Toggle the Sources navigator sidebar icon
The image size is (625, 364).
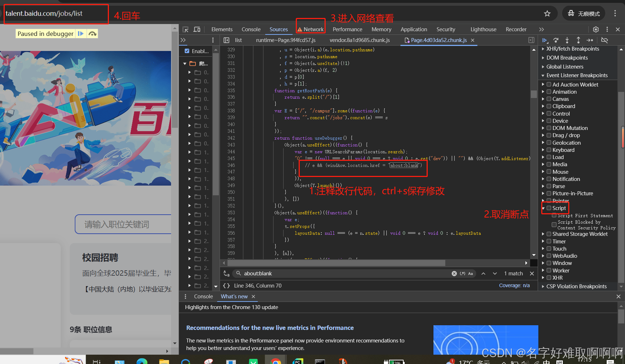tap(226, 40)
